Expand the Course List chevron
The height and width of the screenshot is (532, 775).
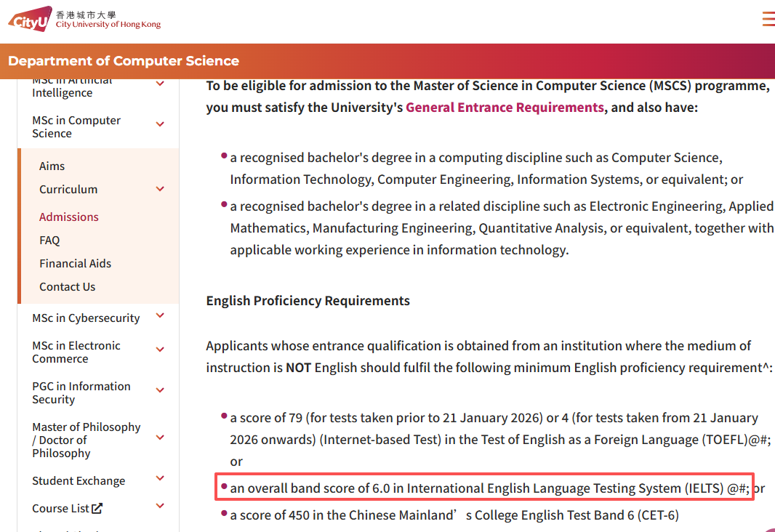(160, 505)
